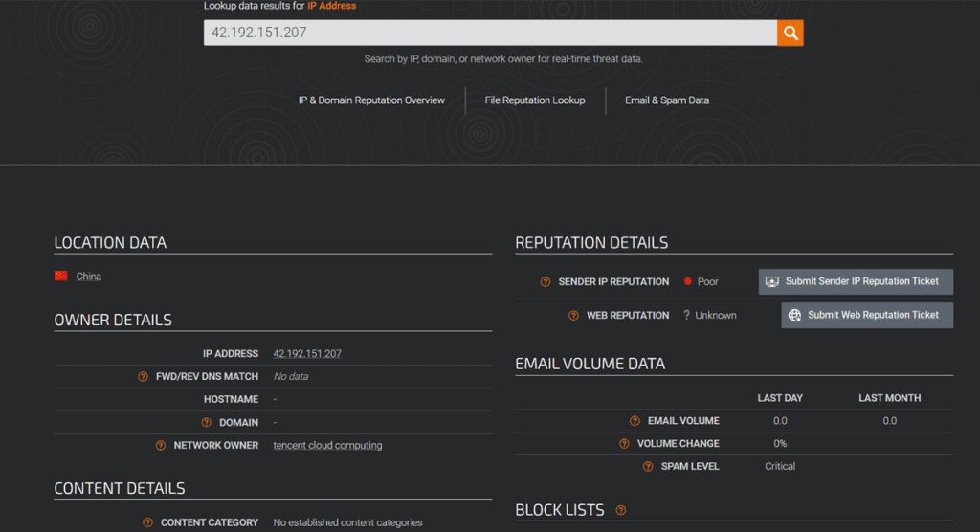The height and width of the screenshot is (532, 980).
Task: Click help icon beside Content Category
Action: [147, 522]
